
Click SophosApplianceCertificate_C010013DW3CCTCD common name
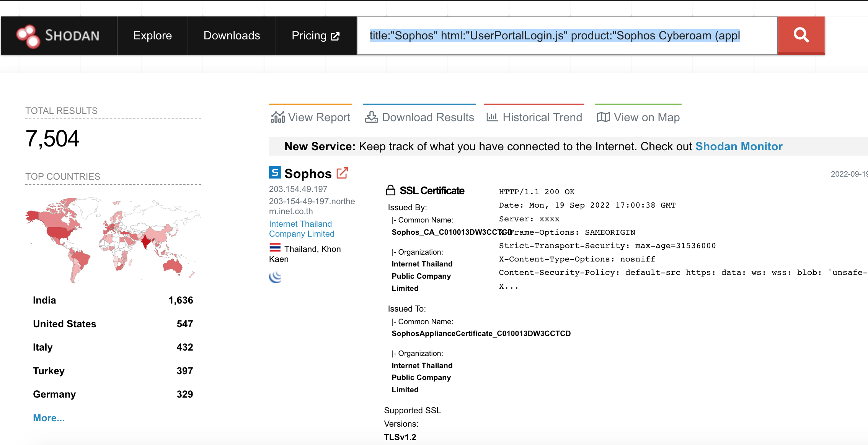coord(481,333)
